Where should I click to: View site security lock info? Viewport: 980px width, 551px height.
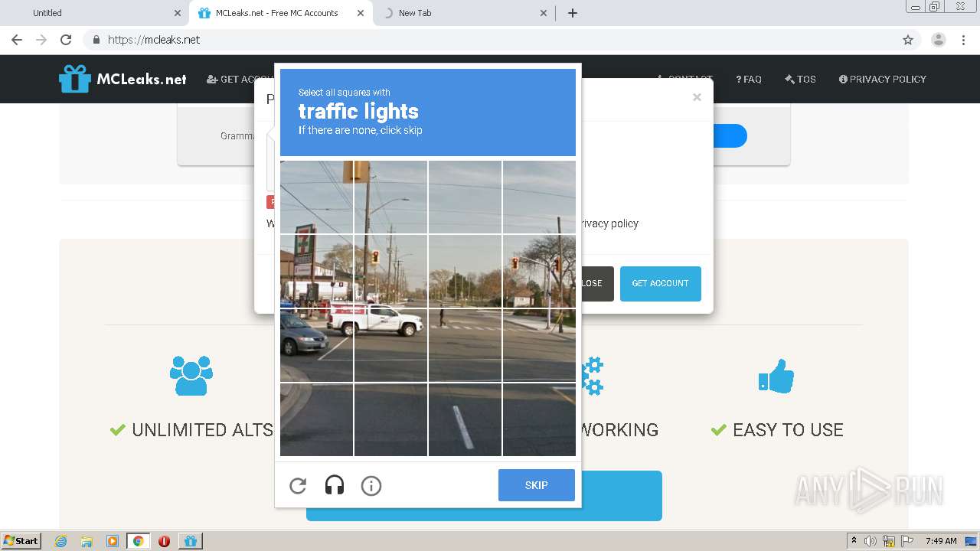coord(96,40)
